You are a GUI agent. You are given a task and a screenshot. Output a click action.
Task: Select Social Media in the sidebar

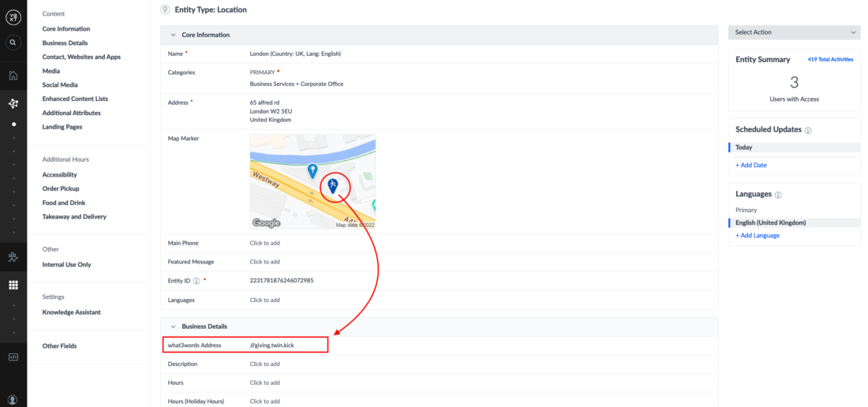click(x=60, y=85)
